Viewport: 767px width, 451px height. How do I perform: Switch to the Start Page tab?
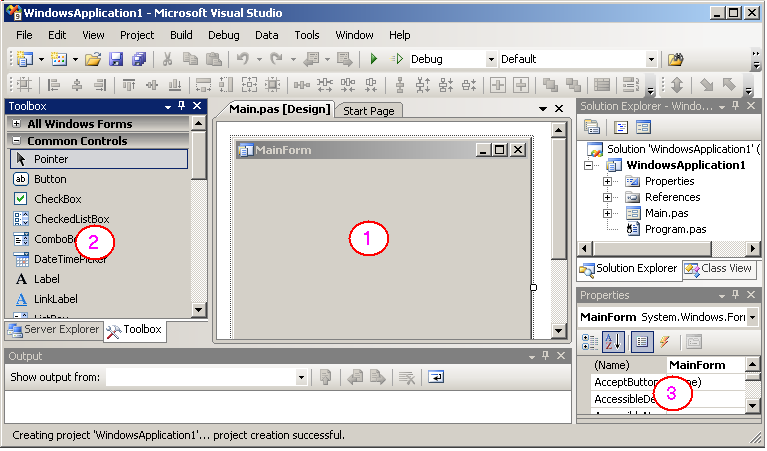coord(368,111)
